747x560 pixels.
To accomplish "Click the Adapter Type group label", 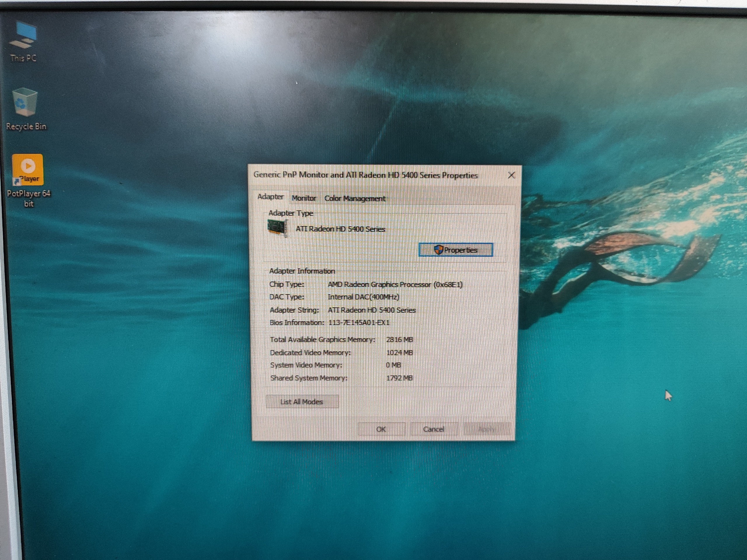I will coord(291,213).
